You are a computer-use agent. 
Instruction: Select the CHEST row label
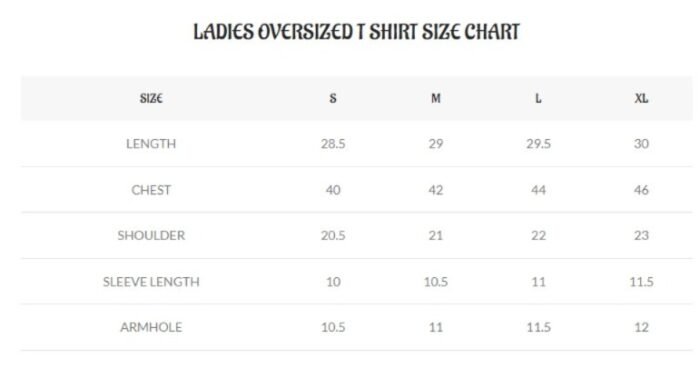pyautogui.click(x=151, y=190)
